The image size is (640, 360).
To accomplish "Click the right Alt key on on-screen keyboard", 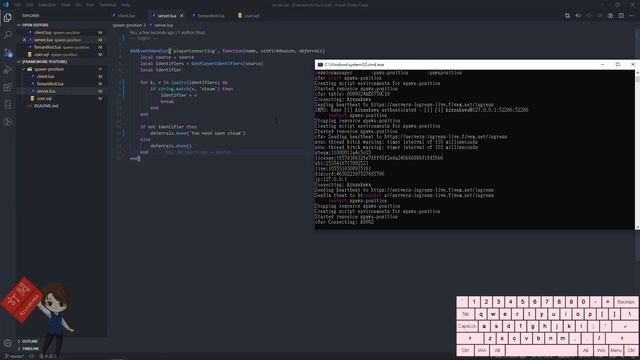I will [585, 350].
